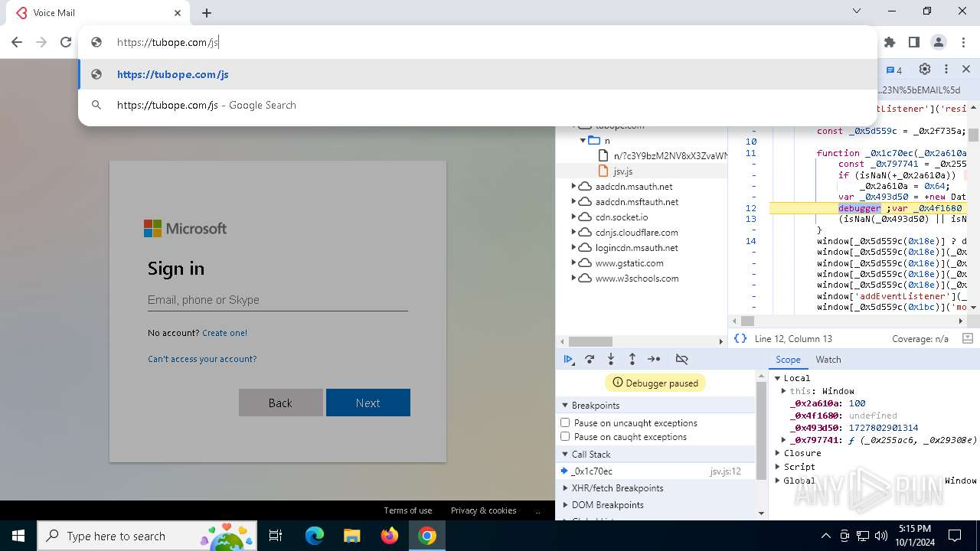The height and width of the screenshot is (551, 980).
Task: Collapse the 'n' folder in sources tree
Action: (x=583, y=140)
